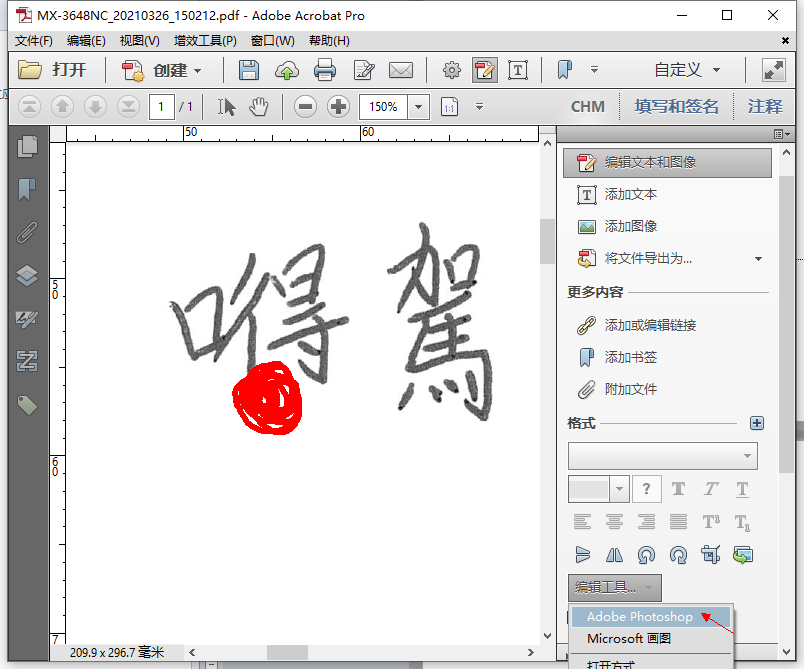The image size is (804, 669).
Task: Switch to read mode with the expand arrows icon
Action: coord(774,70)
